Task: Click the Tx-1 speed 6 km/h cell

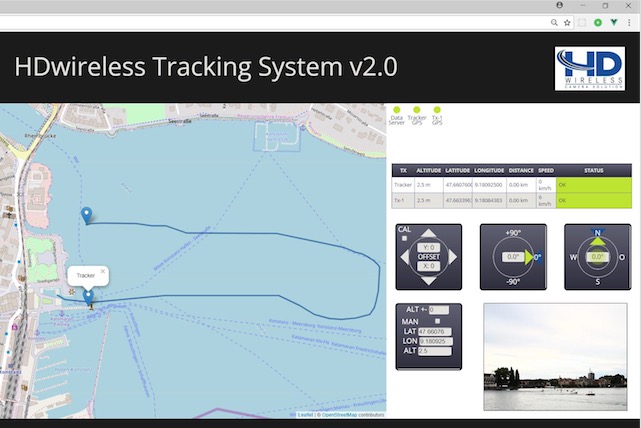Action: point(546,200)
